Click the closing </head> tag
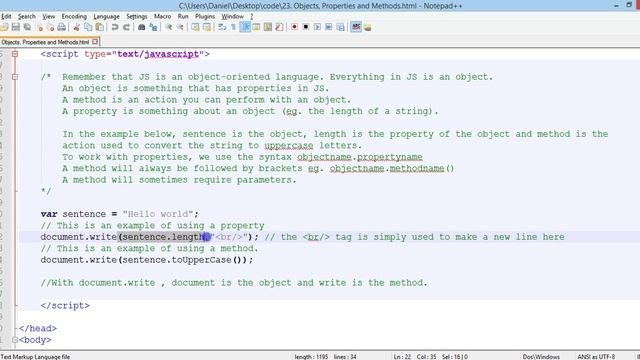640x360 pixels. click(x=38, y=328)
